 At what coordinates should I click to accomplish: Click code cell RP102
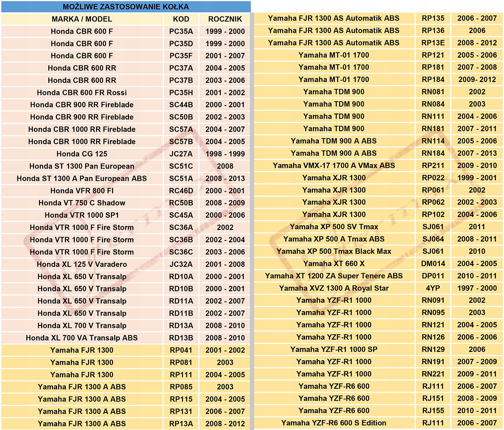click(433, 214)
